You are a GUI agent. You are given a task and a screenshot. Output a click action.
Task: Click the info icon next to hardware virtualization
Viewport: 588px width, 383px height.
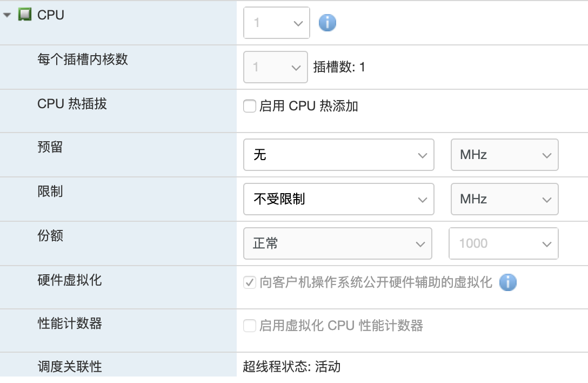[x=508, y=282]
